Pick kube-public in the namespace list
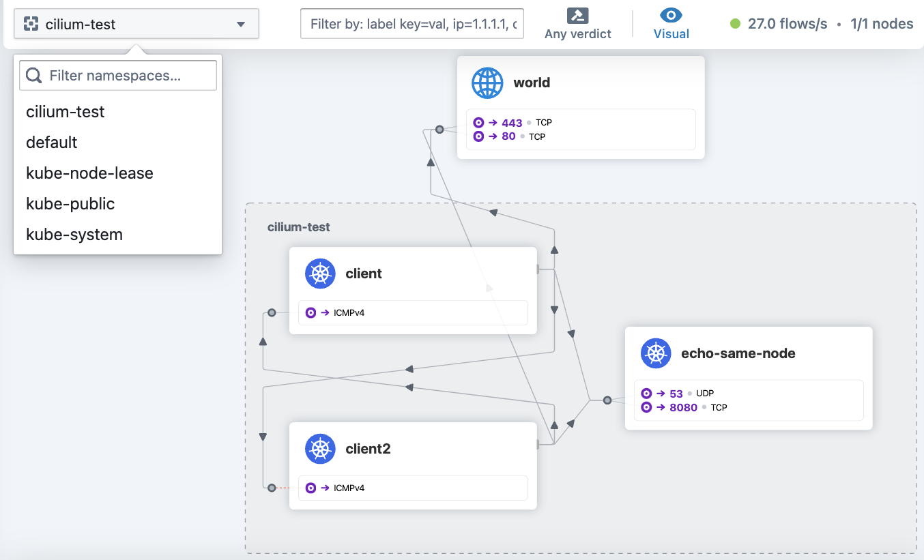Screen dimensions: 924x560 [70, 204]
